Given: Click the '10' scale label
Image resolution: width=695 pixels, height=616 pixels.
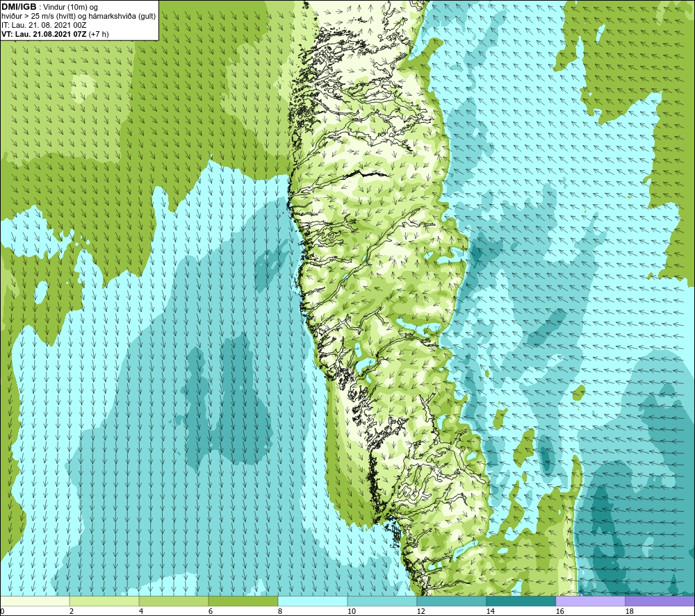Looking at the screenshot, I should 352,612.
